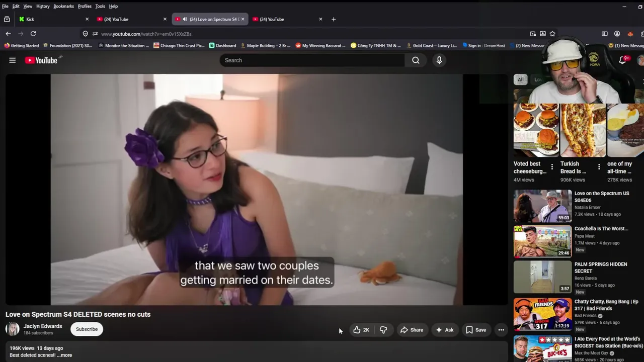Expand description with ...more
The width and height of the screenshot is (644, 362).
tap(64, 355)
